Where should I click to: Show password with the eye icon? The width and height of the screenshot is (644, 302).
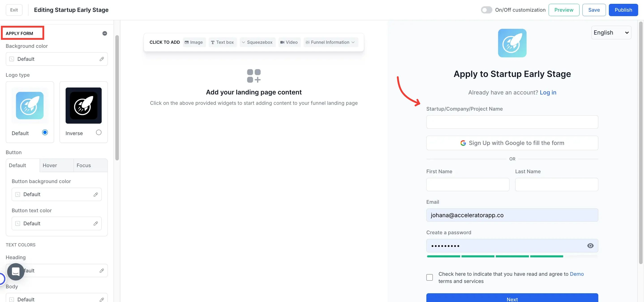coord(590,246)
